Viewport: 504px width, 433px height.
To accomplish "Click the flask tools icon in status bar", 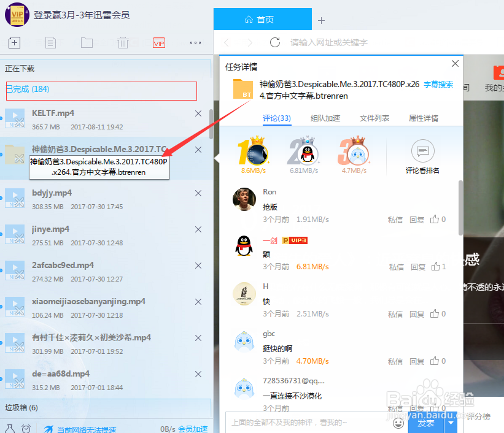I will point(10,429).
